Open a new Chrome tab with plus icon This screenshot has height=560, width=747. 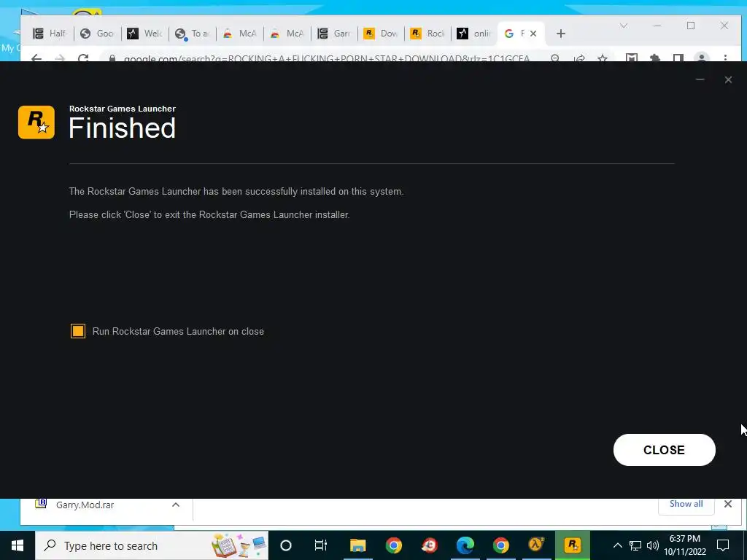click(561, 34)
